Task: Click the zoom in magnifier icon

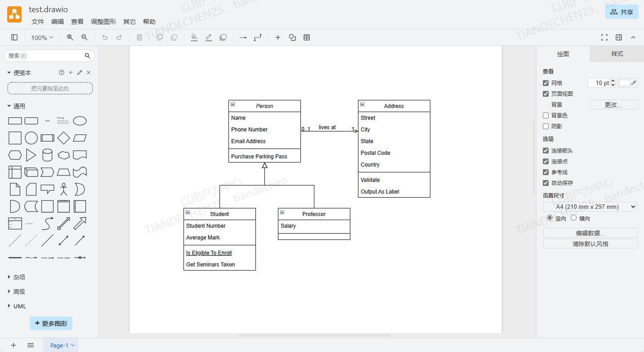Action: (x=70, y=38)
